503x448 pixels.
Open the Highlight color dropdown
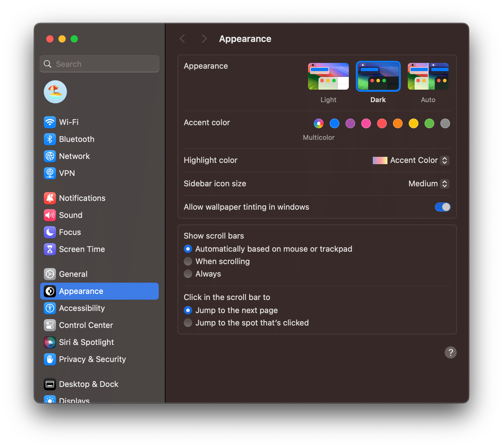click(x=445, y=160)
